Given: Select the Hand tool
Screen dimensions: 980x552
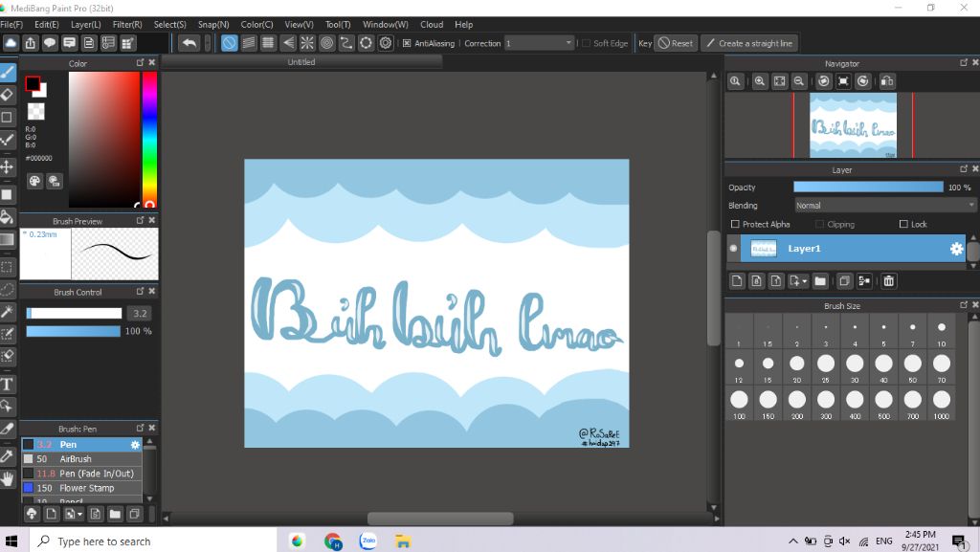Looking at the screenshot, I should point(7,479).
